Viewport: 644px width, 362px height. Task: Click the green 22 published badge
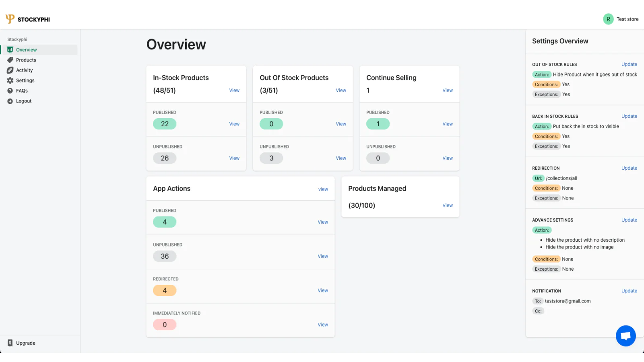[165, 124]
